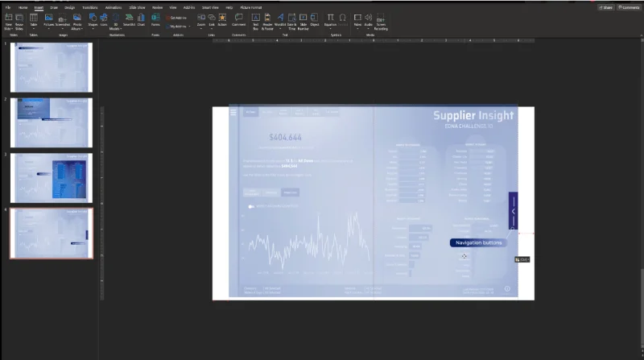Insert an Object
The image size is (644, 360).
315,20
